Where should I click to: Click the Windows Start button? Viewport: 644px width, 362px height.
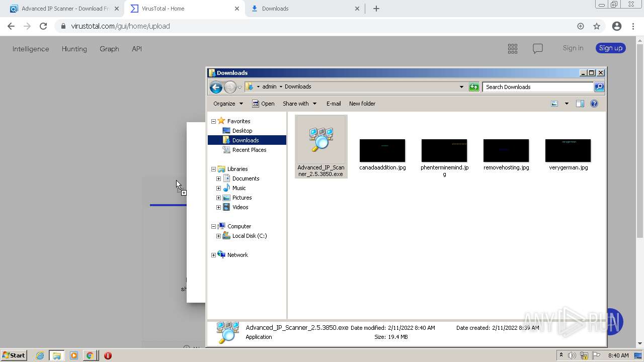[14, 355]
